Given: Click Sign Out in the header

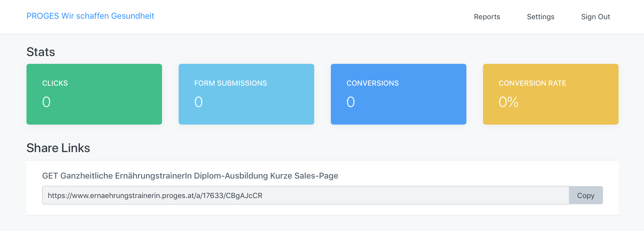Looking at the screenshot, I should coord(595,17).
